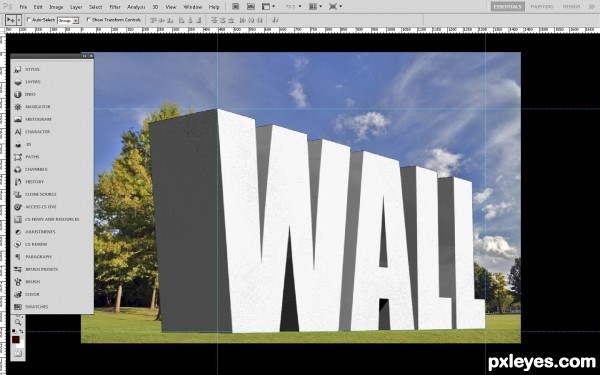Viewport: 600px width, 375px height.
Task: Open the Paragraph panel
Action: pos(33,257)
